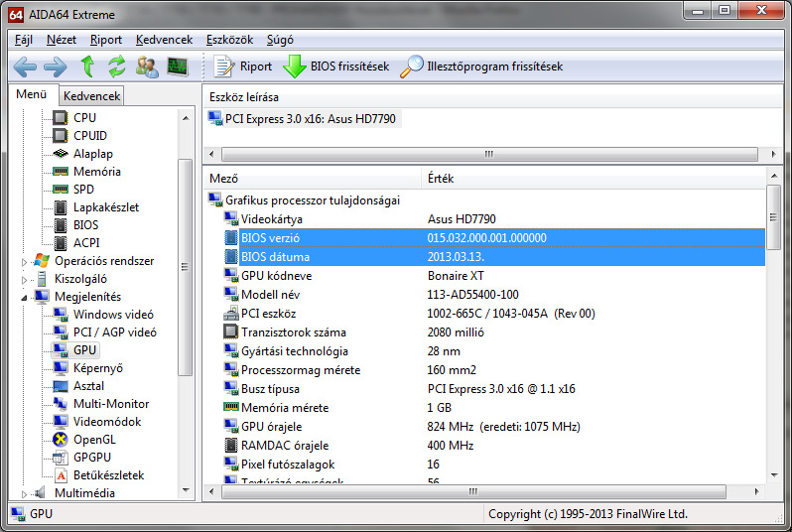Screen dimensions: 792x532
Task: Select the Tranzisztorok száma row
Action: pyautogui.click(x=494, y=332)
